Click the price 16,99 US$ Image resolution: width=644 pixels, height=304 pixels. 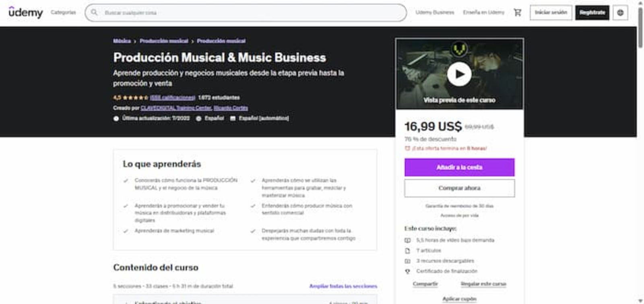tap(433, 126)
